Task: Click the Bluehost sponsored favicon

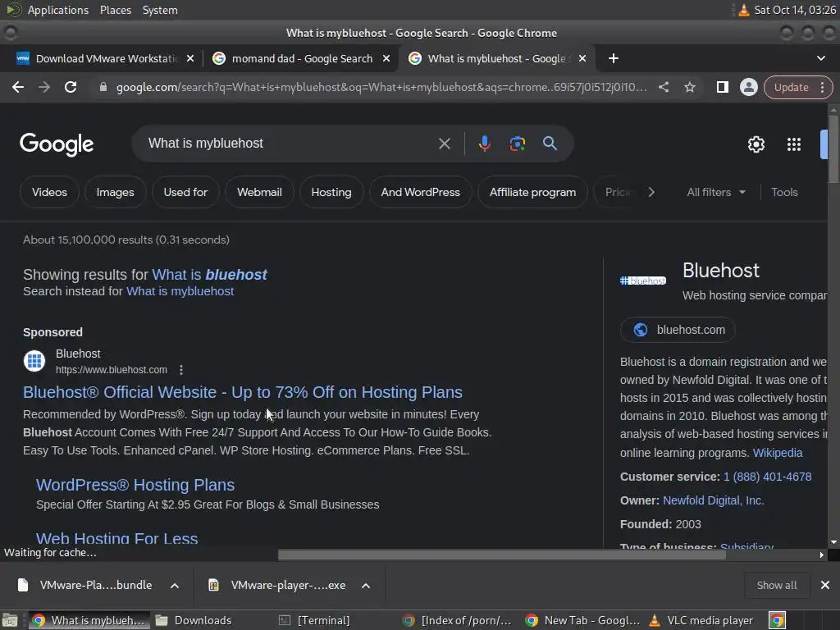Action: [x=34, y=361]
